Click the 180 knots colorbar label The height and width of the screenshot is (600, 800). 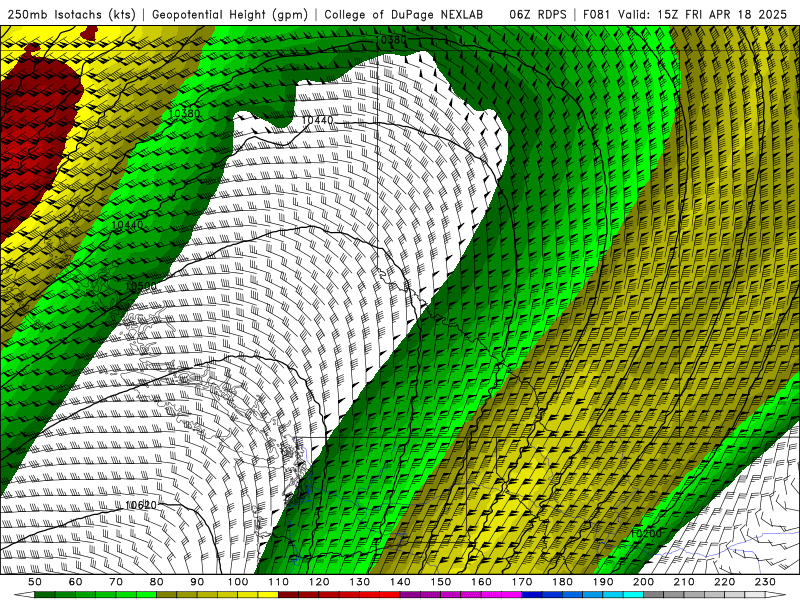click(x=562, y=582)
